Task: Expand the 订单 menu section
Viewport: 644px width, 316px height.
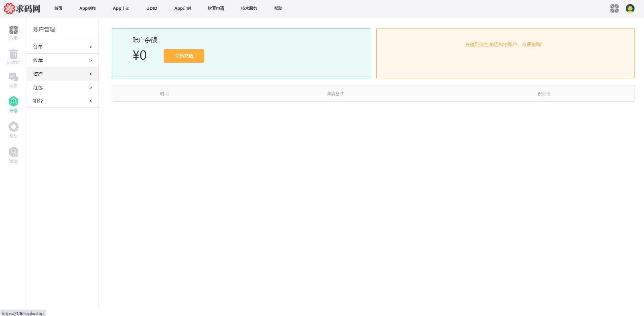Action: click(x=63, y=47)
